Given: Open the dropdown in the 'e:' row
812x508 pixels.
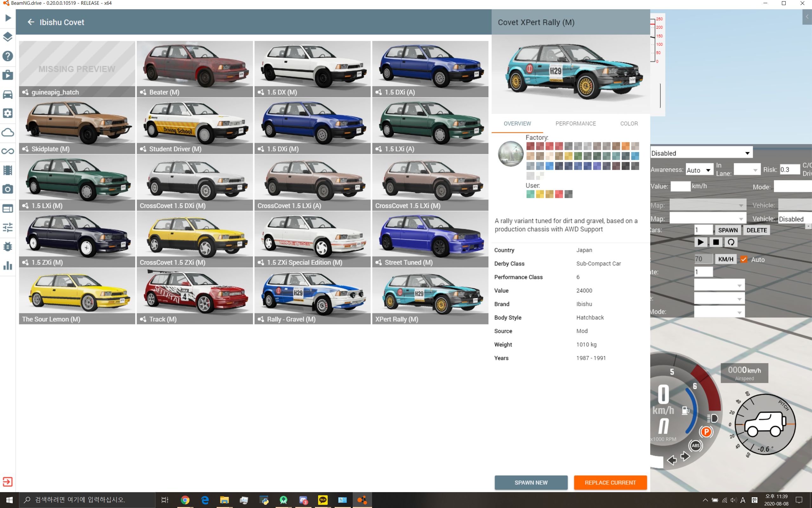Looking at the screenshot, I should coord(719,298).
